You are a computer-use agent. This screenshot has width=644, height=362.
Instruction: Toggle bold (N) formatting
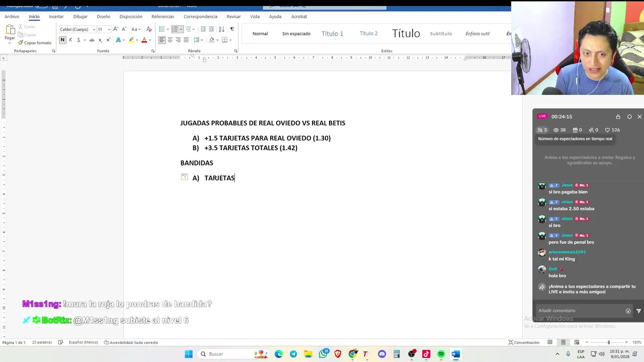tap(62, 40)
